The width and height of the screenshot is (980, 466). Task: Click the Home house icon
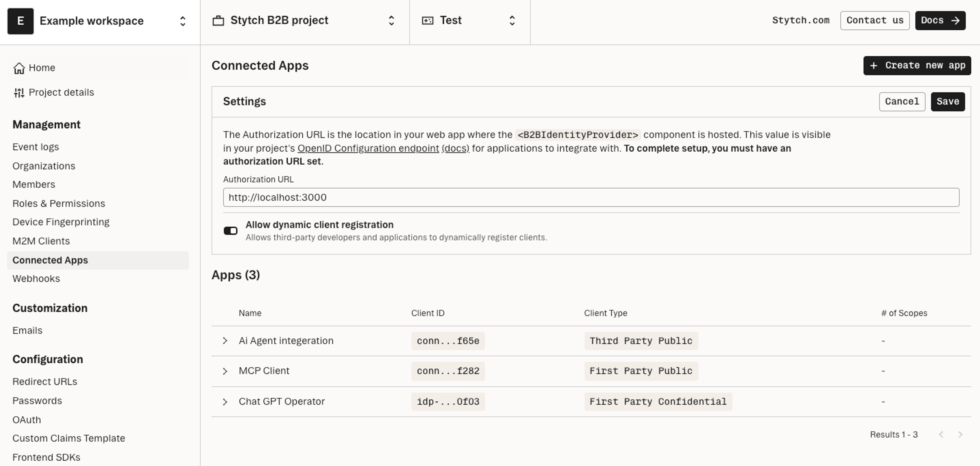click(x=19, y=68)
